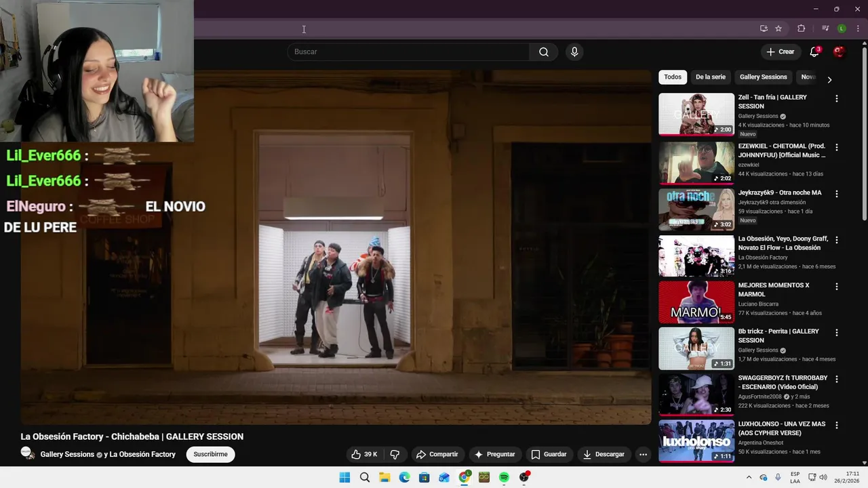Open File Explorer from taskbar
Viewport: 868px width, 488px height.
[384, 477]
